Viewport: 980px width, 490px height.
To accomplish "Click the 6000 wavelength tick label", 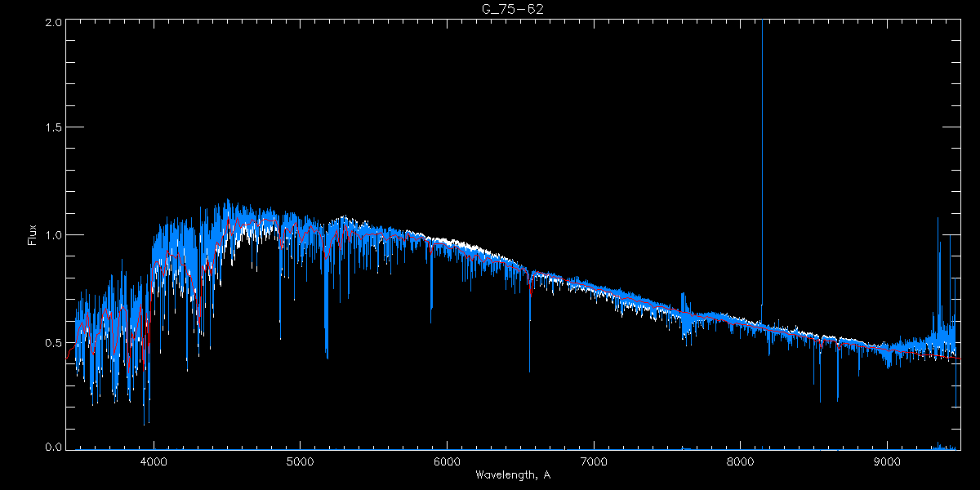I will [447, 461].
